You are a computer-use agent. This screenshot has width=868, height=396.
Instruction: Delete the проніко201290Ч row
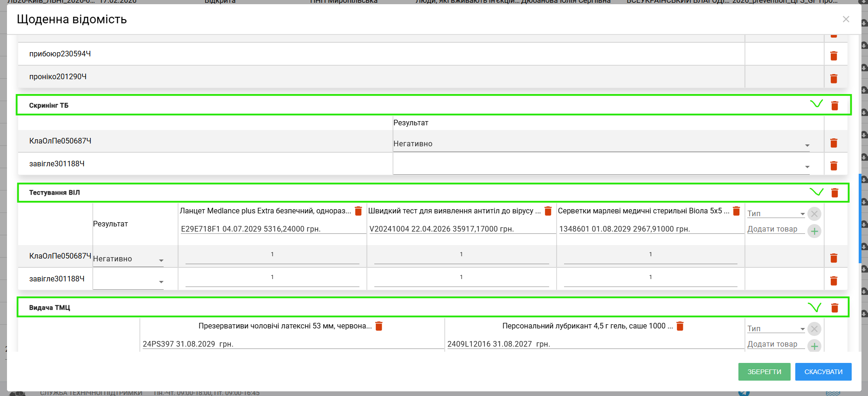834,79
